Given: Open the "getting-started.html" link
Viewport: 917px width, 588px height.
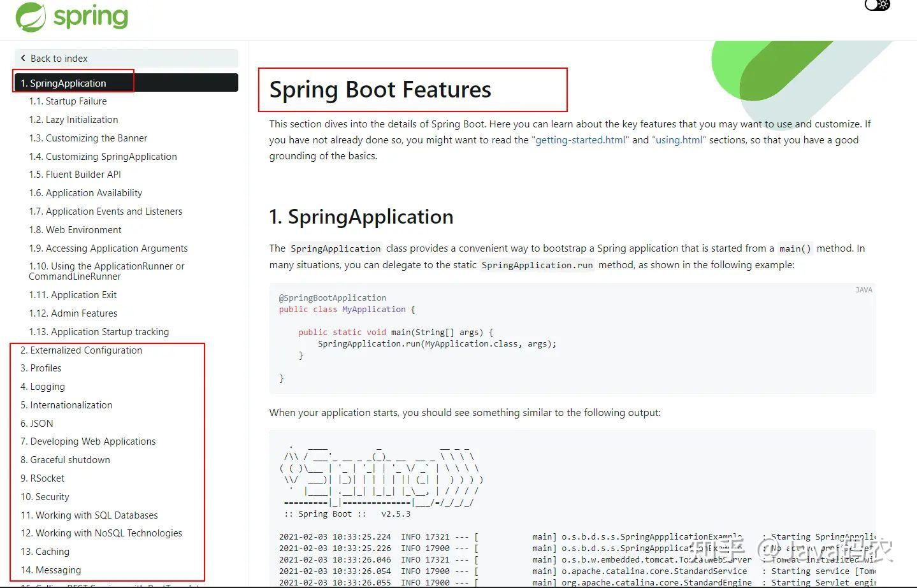Looking at the screenshot, I should [x=579, y=140].
